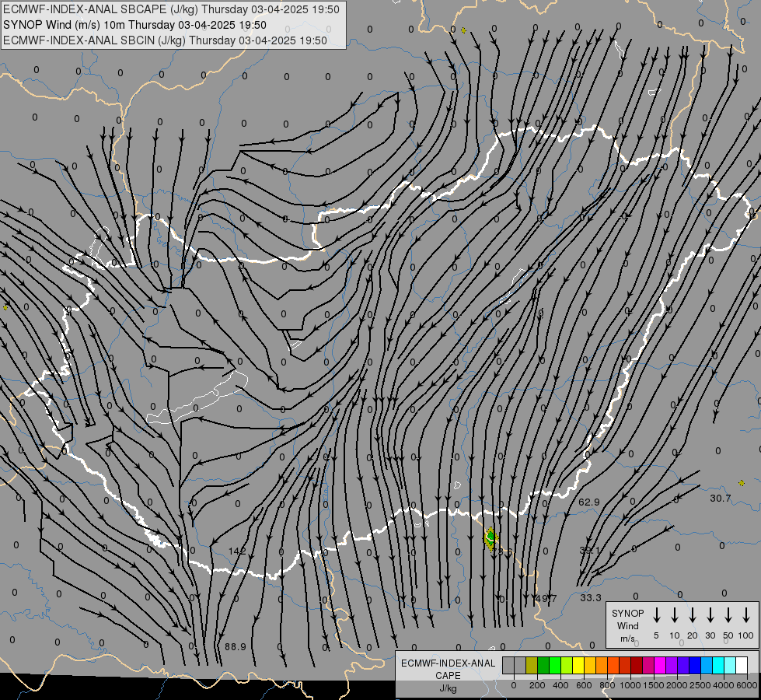Click the 50 speed label in wind legend
Screen dimensions: 761x700
(728, 635)
